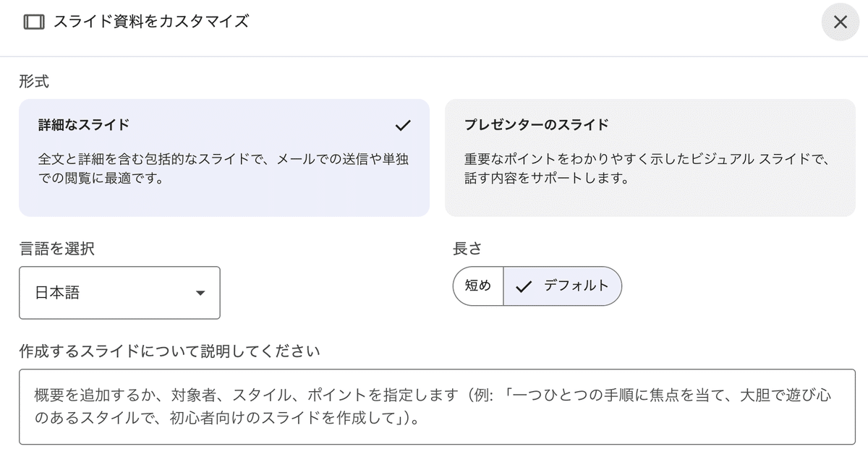Focus the slide description text box

click(437, 406)
